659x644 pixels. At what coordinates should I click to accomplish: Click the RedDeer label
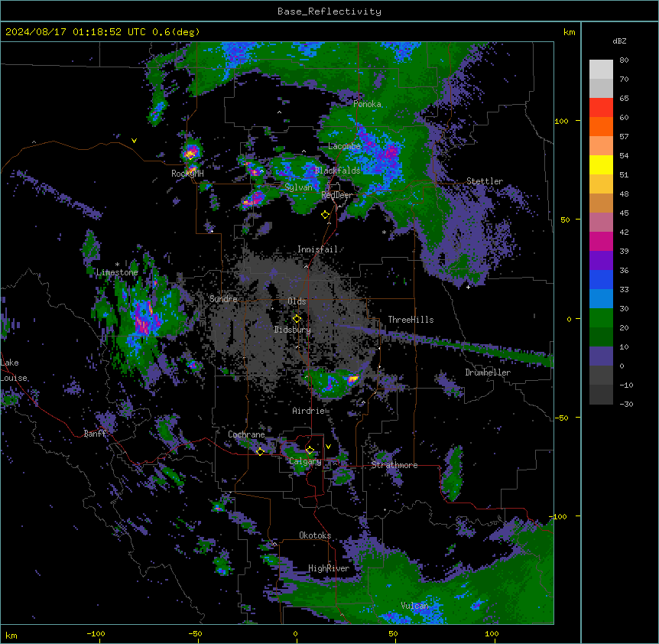[337, 195]
